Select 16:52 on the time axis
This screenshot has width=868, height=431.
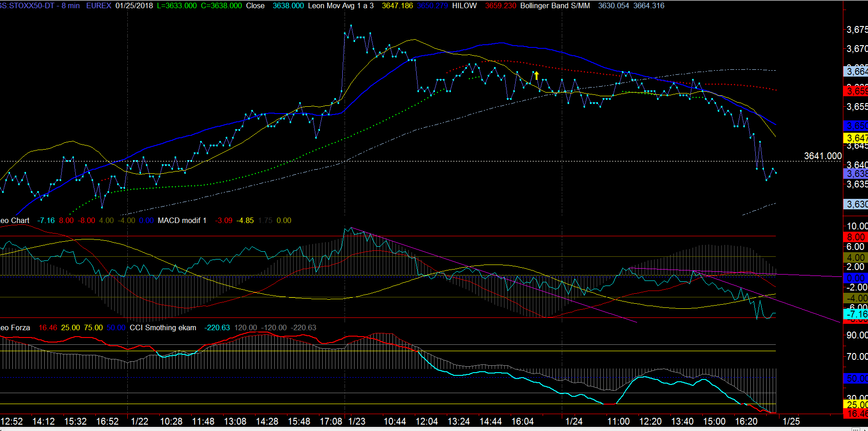pos(107,421)
